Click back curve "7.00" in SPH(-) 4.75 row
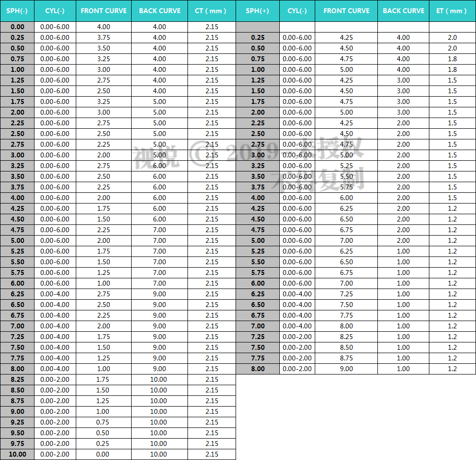The image size is (476, 460). click(159, 230)
